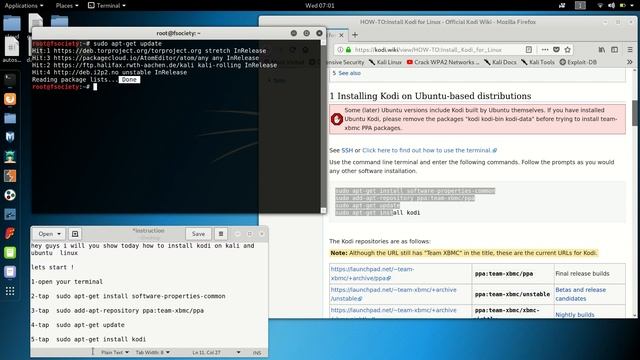Viewport: 640px width, 360px height.
Task: Click terminal window scrollbar
Action: [323, 127]
